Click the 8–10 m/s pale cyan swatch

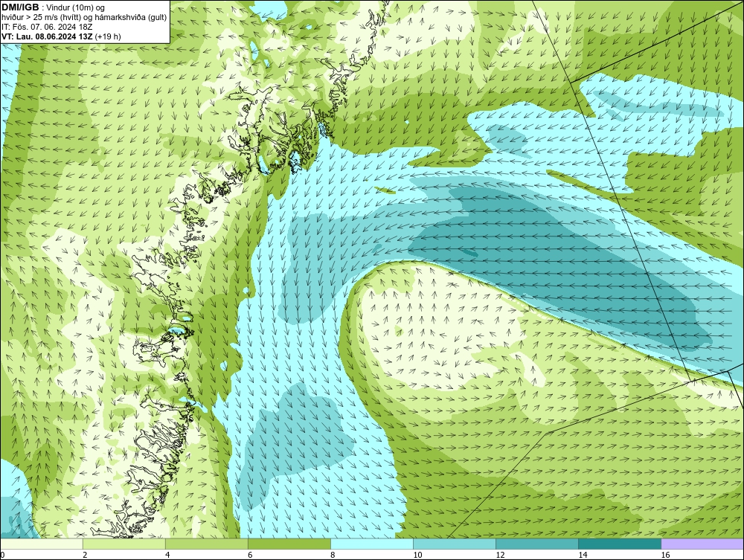[x=371, y=544]
